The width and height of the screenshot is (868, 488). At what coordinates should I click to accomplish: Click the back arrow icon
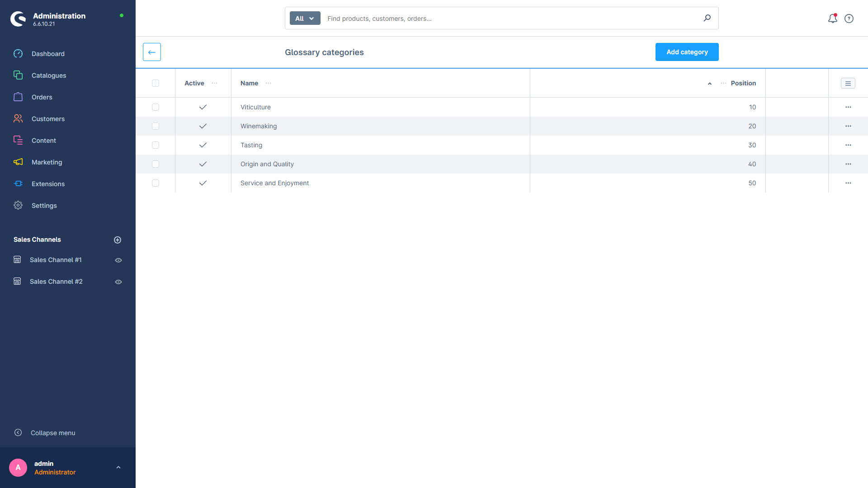point(152,52)
